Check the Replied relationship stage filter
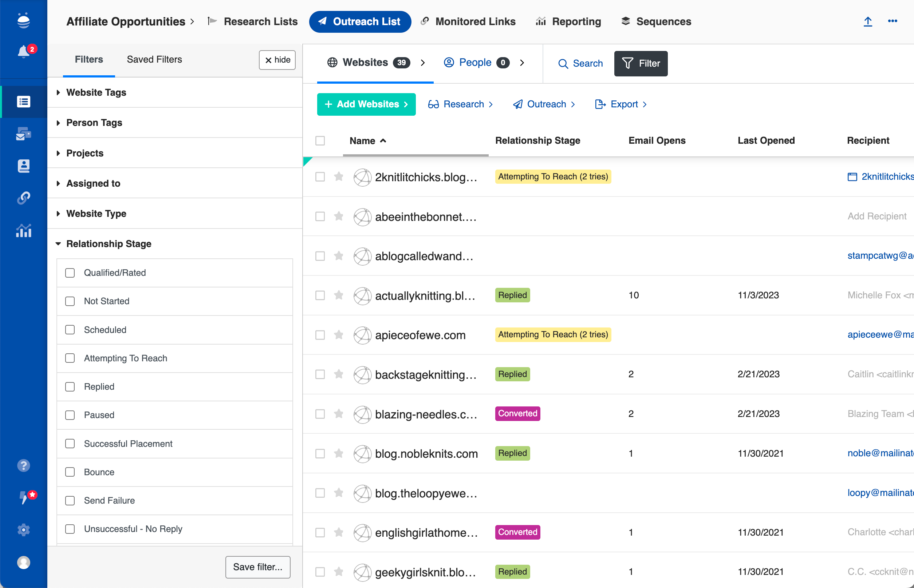The height and width of the screenshot is (588, 914). pos(70,387)
